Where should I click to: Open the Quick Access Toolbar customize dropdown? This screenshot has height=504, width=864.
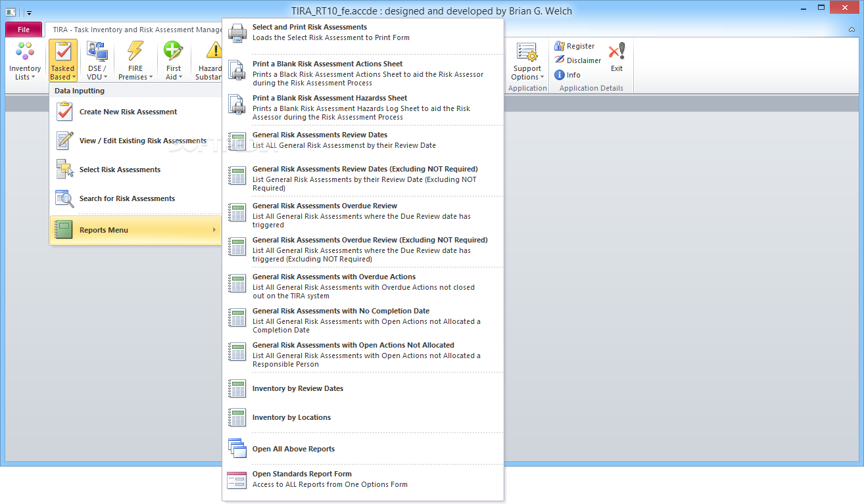(29, 12)
